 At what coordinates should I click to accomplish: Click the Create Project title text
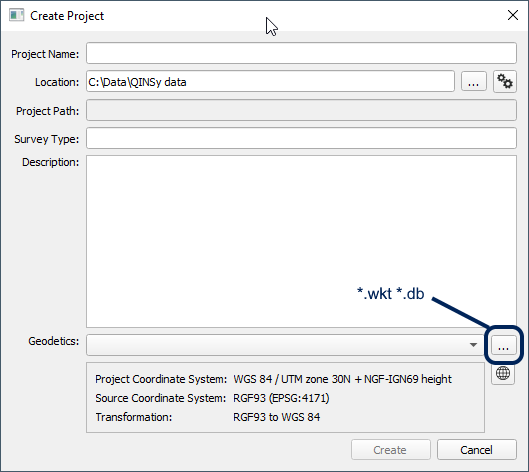tap(67, 16)
